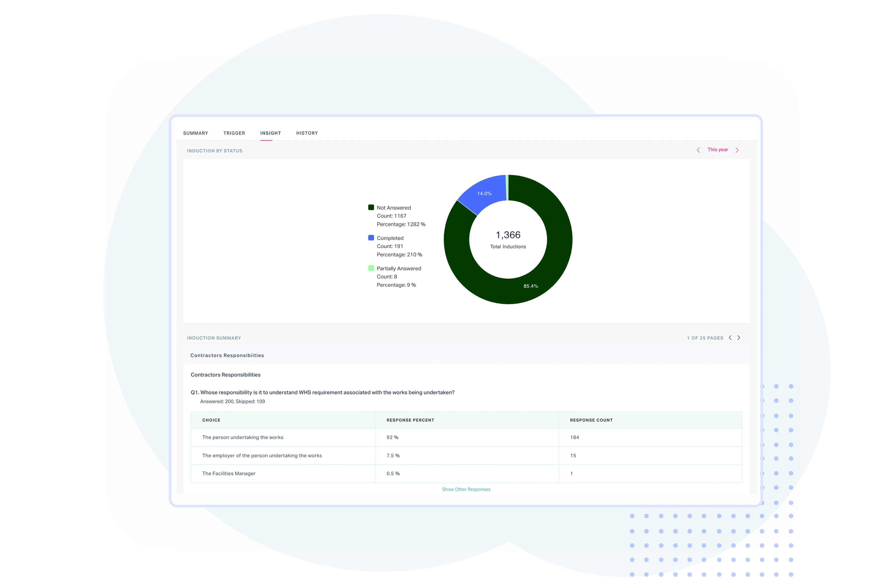Click the Not Answered legend swatch
885x588 pixels.
click(371, 207)
